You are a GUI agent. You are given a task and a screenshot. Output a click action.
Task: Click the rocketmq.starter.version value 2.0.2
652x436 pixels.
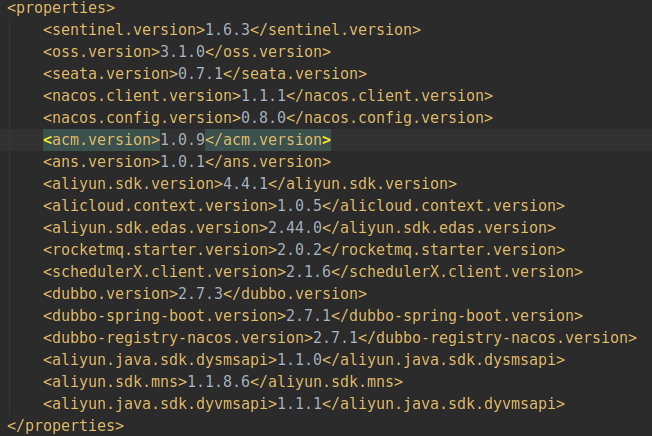pyautogui.click(x=296, y=249)
